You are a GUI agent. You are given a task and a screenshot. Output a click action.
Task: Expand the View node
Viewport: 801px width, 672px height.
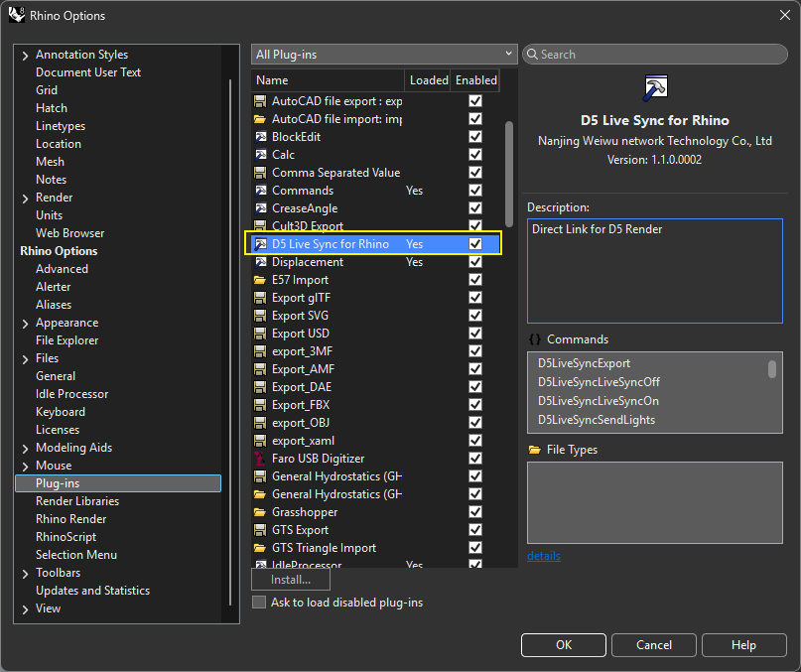click(25, 609)
